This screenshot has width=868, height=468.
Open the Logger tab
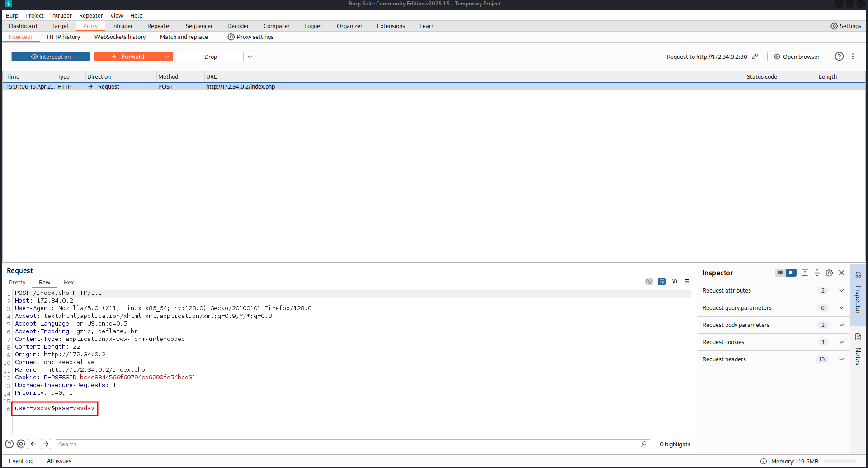point(313,26)
